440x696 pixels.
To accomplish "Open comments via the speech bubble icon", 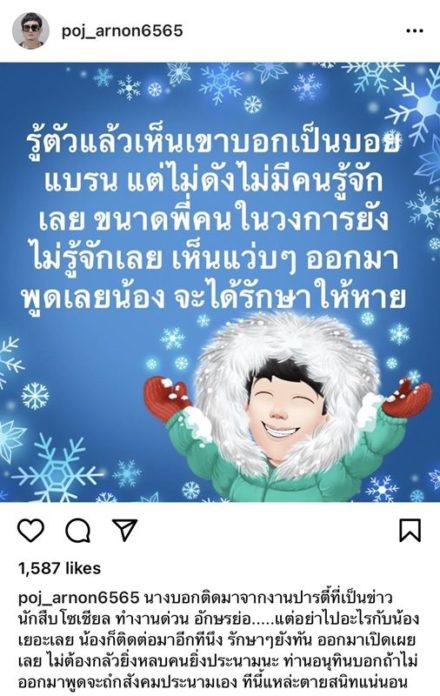I will tap(78, 530).
